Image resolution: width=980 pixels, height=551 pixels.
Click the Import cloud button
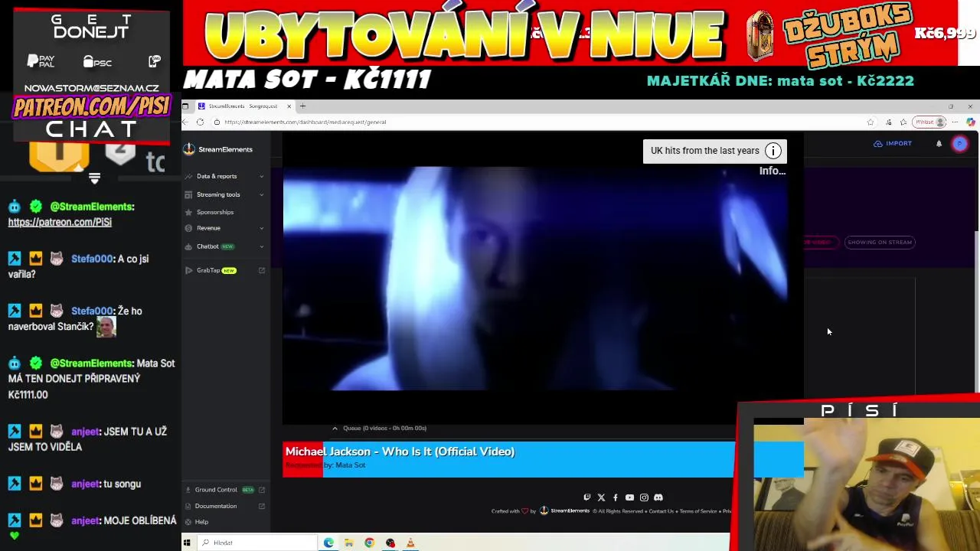pyautogui.click(x=893, y=143)
